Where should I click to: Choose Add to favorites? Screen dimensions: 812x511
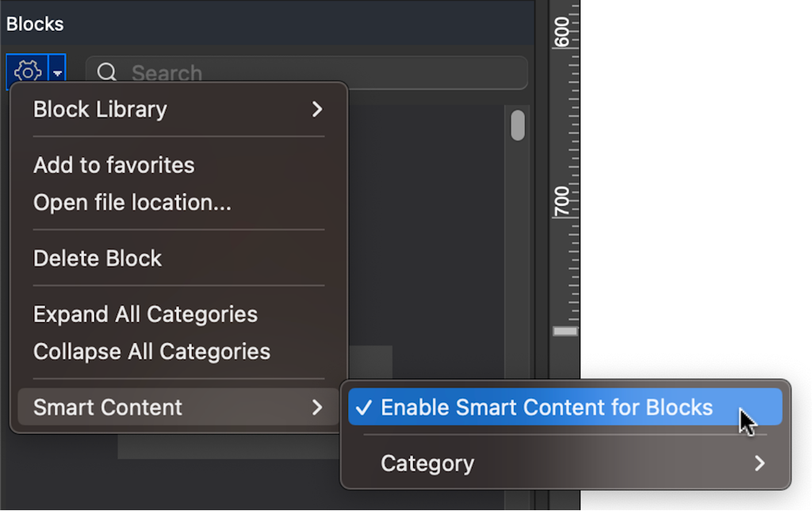point(114,165)
